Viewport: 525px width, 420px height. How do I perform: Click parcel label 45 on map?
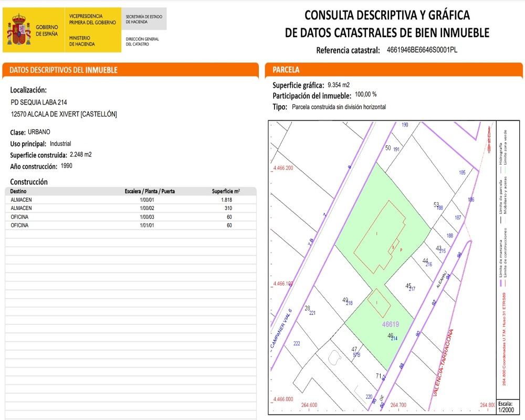[x=408, y=286]
